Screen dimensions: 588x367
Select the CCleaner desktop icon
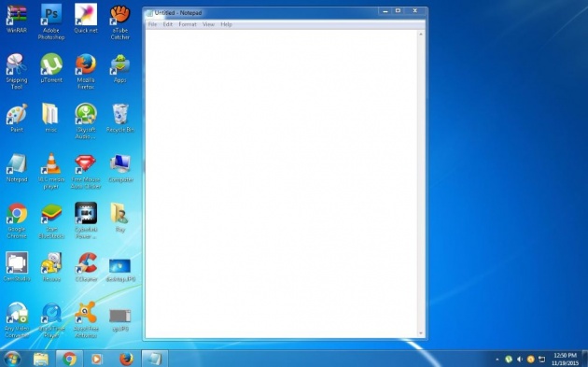point(86,267)
